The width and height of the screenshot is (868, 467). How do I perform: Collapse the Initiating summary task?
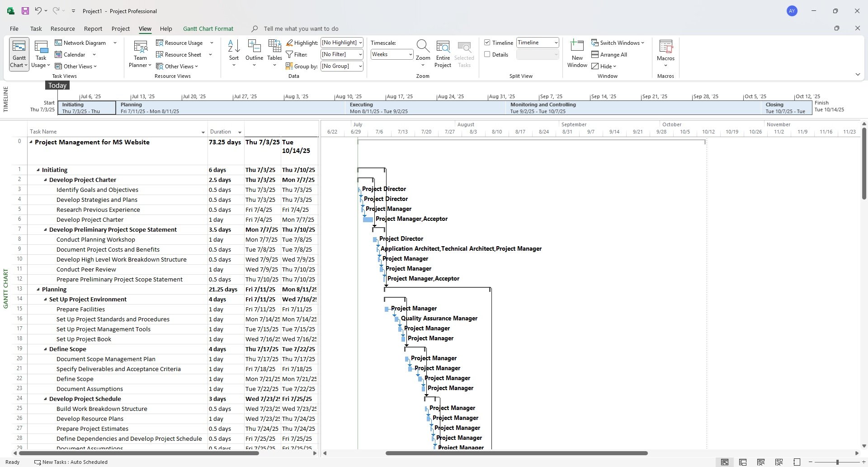[x=38, y=170]
